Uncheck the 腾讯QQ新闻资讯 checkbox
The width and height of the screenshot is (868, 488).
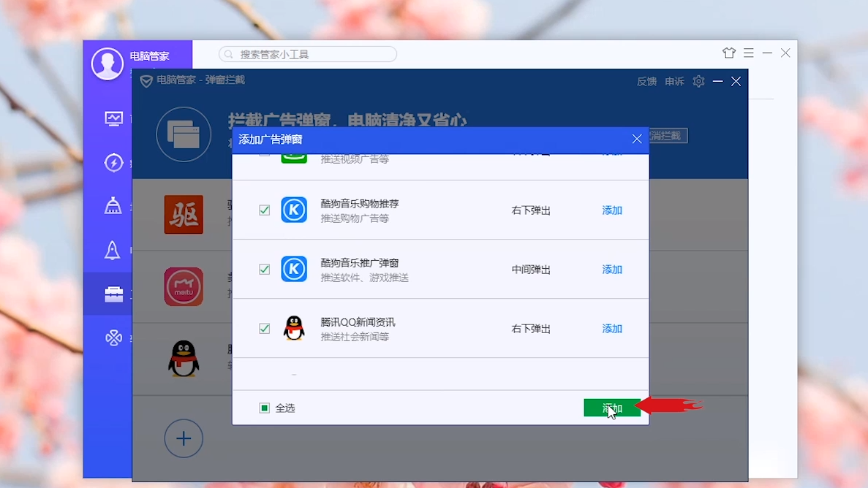264,329
